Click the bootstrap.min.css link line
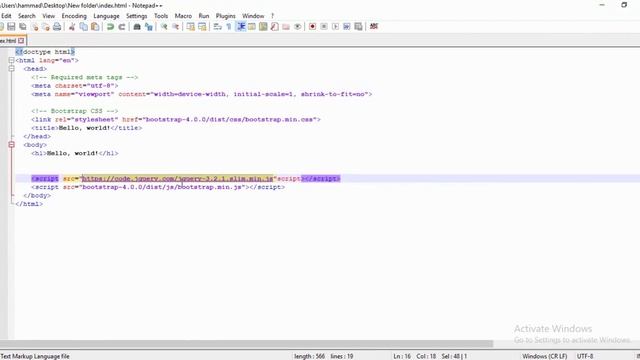The width and height of the screenshot is (640, 360). click(176, 119)
